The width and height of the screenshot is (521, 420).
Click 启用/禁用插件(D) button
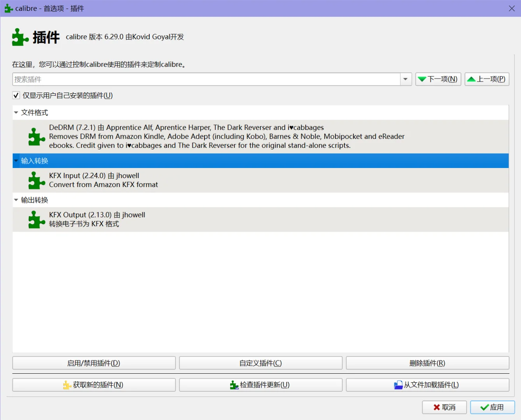[94, 363]
